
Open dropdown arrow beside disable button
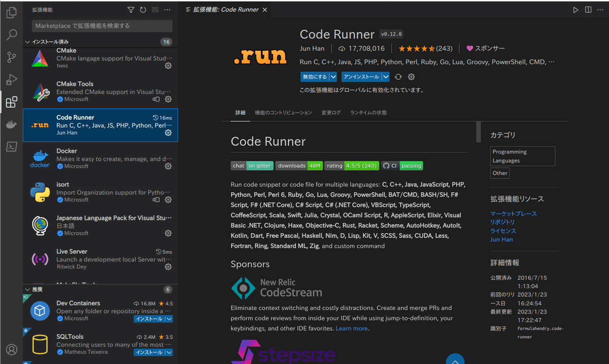pyautogui.click(x=333, y=77)
